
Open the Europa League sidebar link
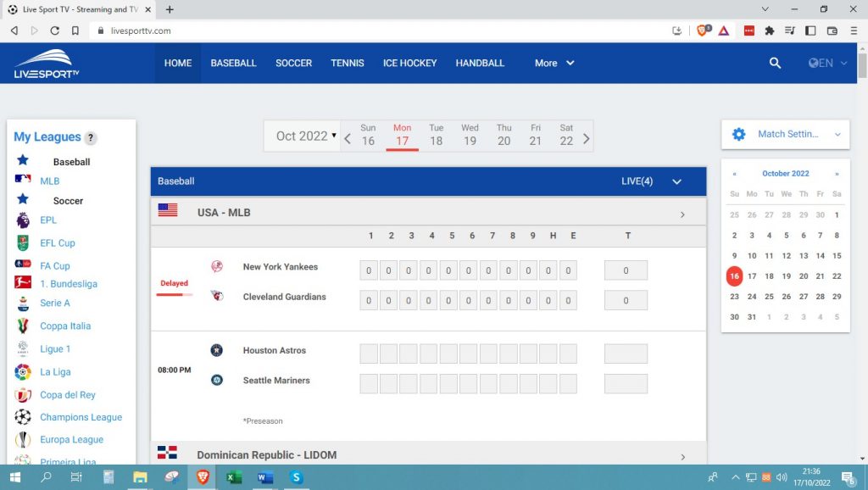tap(71, 439)
